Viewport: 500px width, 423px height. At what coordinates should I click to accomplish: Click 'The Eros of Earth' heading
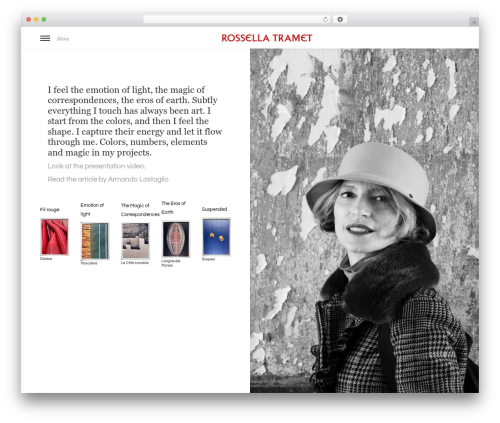tap(173, 207)
